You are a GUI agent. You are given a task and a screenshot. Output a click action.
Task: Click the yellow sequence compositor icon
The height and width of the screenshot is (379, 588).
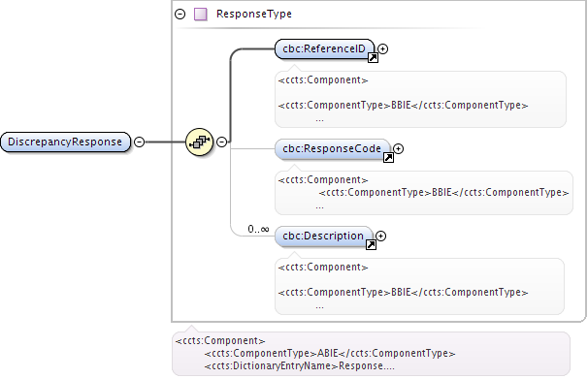pos(200,142)
